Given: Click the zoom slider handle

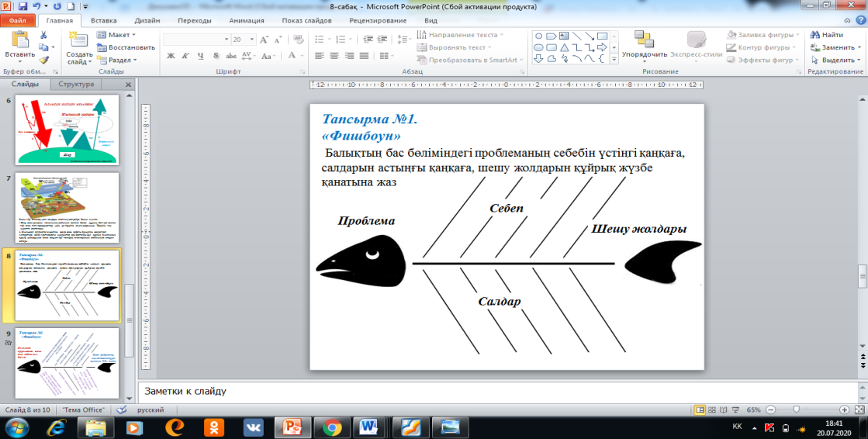Looking at the screenshot, I should (x=795, y=409).
